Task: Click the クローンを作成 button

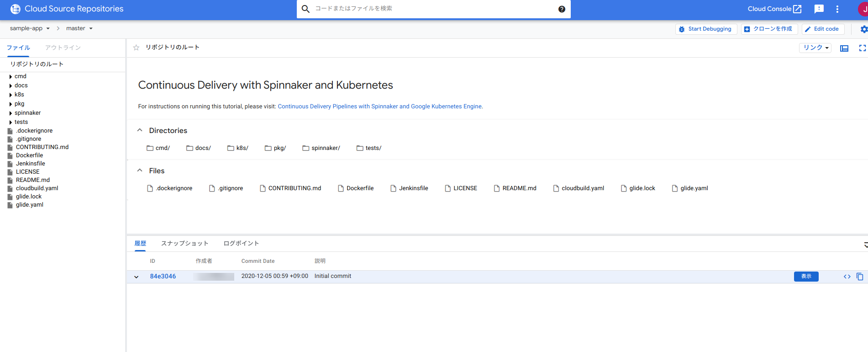Action: [769, 29]
